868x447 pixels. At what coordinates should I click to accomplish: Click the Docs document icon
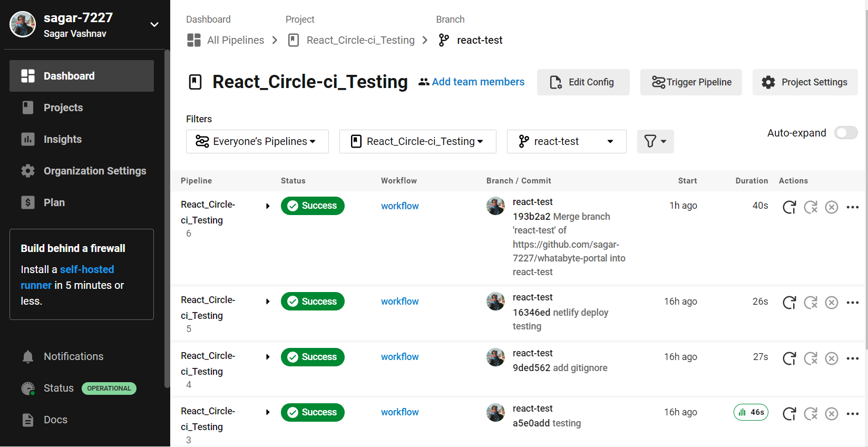28,420
